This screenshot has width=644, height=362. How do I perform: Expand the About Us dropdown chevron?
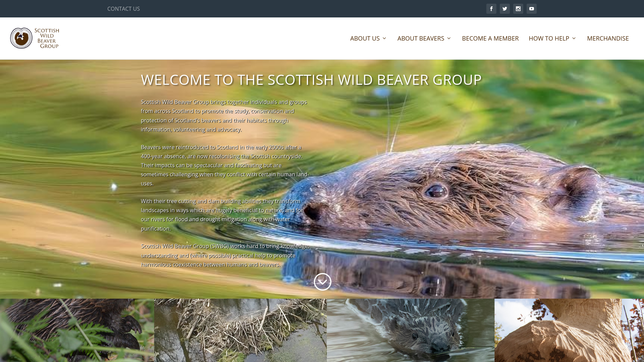click(384, 38)
